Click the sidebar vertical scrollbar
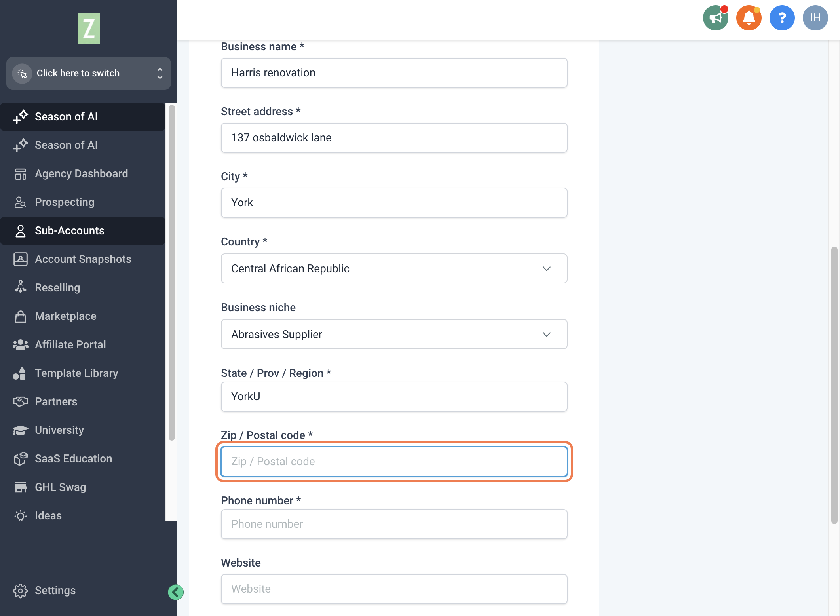 [171, 272]
